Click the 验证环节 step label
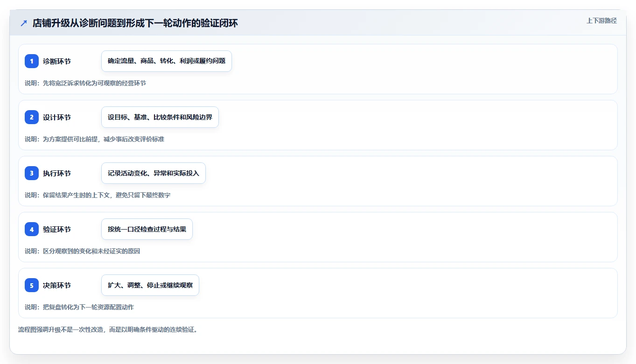The image size is (636, 364). tap(57, 229)
